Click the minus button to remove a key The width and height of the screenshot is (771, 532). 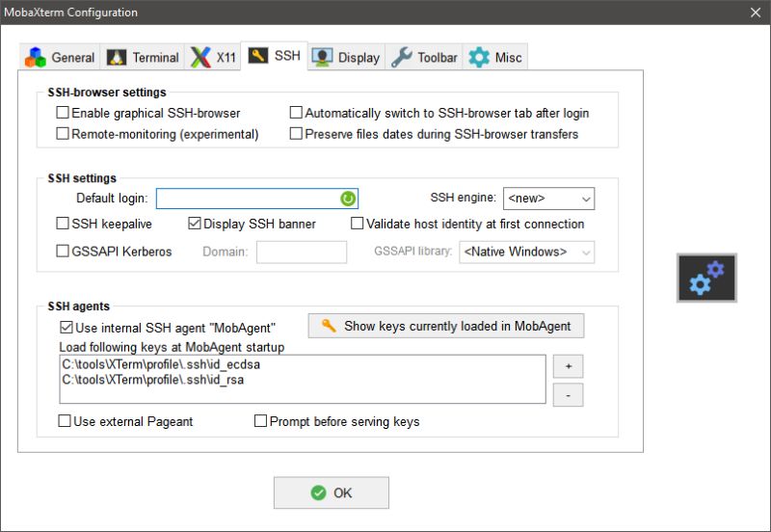point(569,395)
